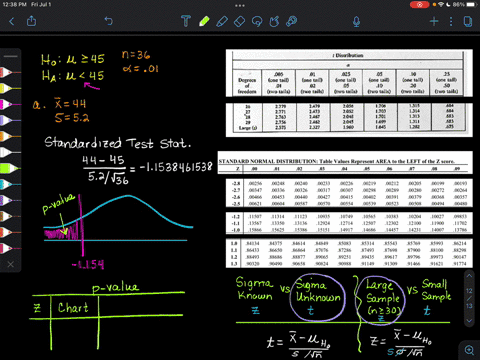480x360 pixels.
Task: Choose the red pen preset
Action: (8, 72)
